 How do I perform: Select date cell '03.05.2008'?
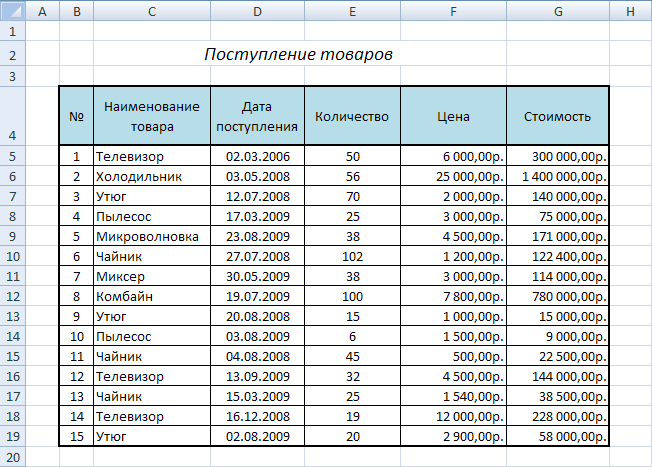(x=257, y=176)
